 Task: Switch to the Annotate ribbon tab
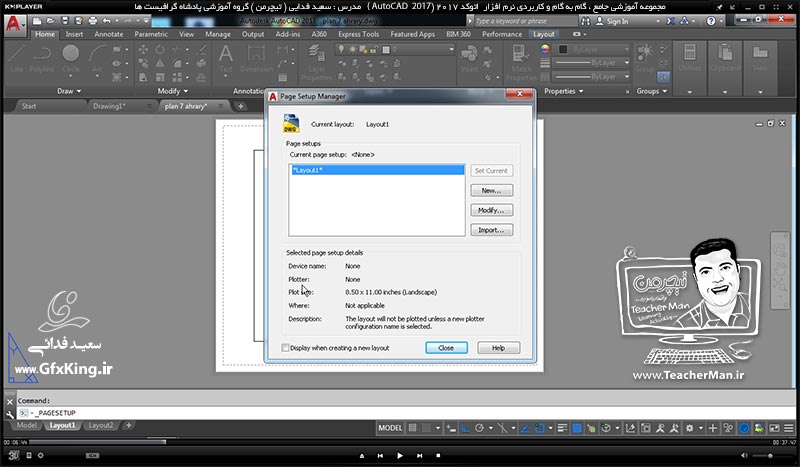coord(109,34)
